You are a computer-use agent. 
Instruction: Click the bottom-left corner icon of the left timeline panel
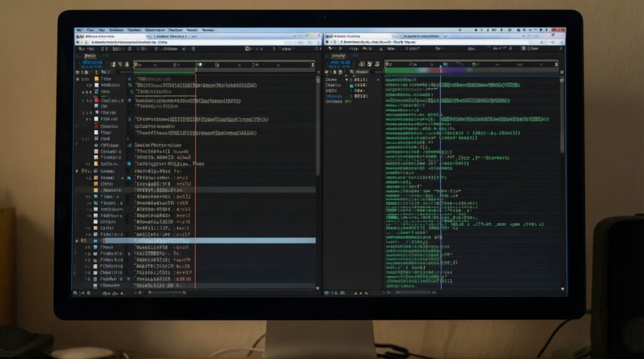(75, 292)
